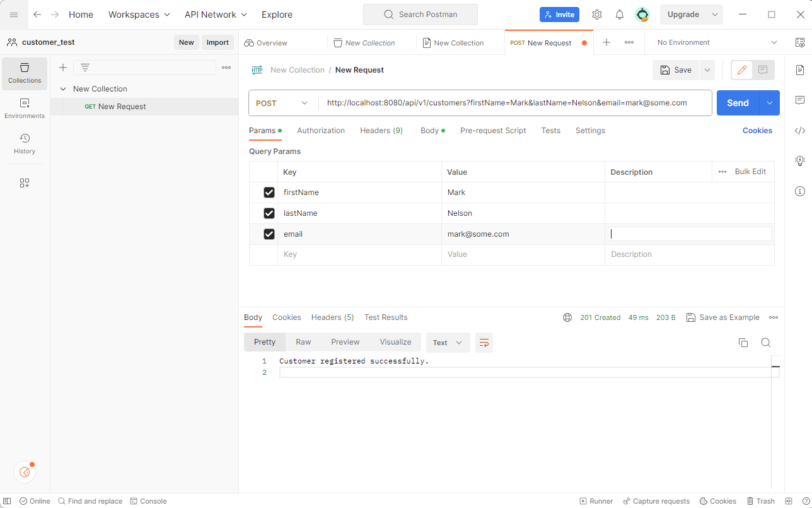Open Collections in the sidebar
This screenshot has height=508, width=812.
click(25, 74)
